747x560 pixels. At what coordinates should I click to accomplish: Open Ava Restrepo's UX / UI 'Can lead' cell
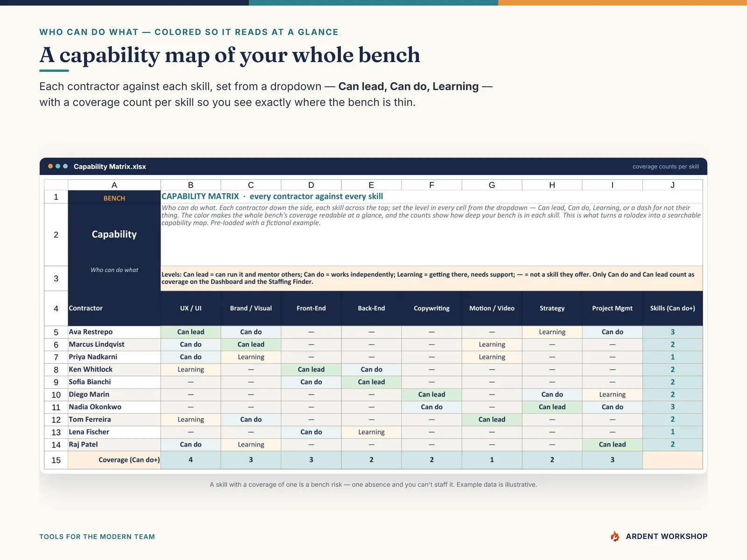click(190, 332)
